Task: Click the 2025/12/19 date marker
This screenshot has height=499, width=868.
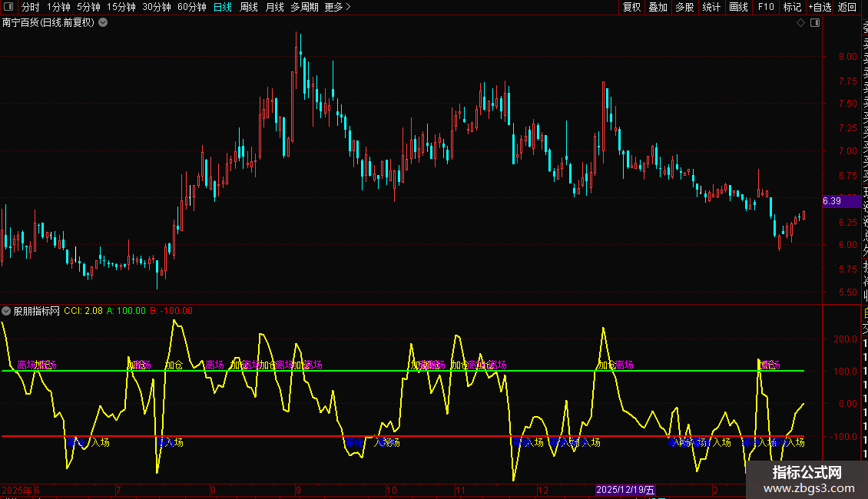Action: point(626,490)
